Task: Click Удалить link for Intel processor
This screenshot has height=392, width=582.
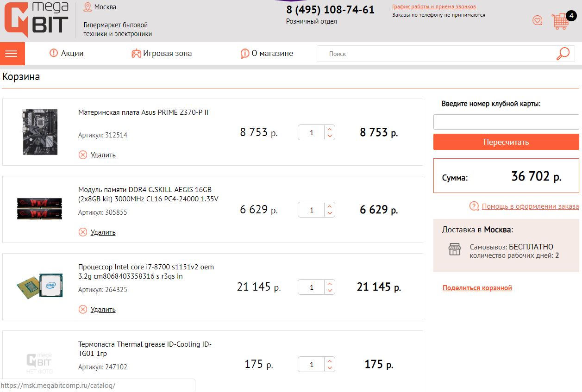Action: click(x=103, y=309)
